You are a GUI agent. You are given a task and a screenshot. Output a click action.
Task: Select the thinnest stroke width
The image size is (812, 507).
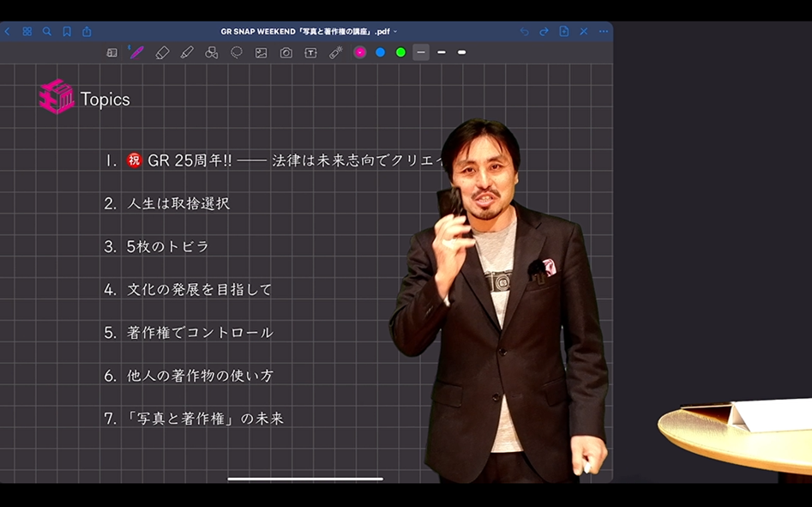click(421, 52)
